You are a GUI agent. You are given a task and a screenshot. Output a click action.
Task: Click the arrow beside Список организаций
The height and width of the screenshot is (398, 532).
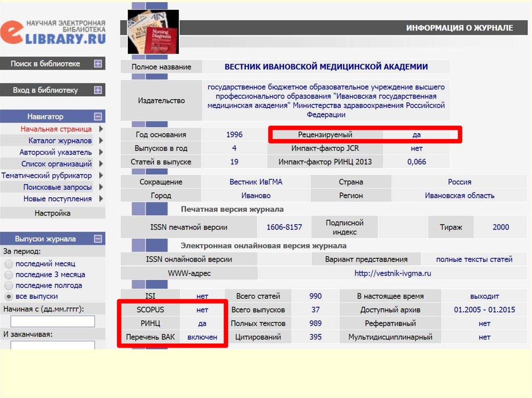pos(101,164)
